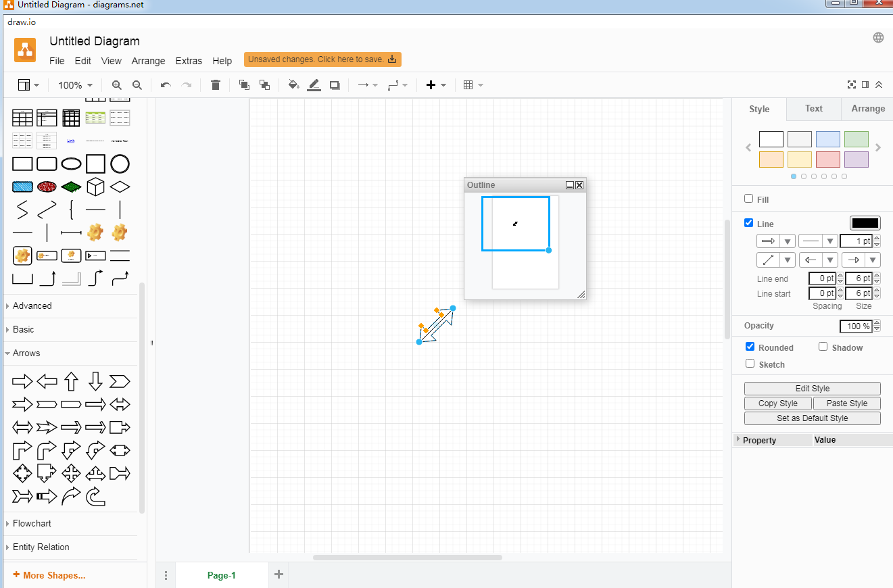Open the Arrange menu
The width and height of the screenshot is (893, 588).
pos(148,61)
